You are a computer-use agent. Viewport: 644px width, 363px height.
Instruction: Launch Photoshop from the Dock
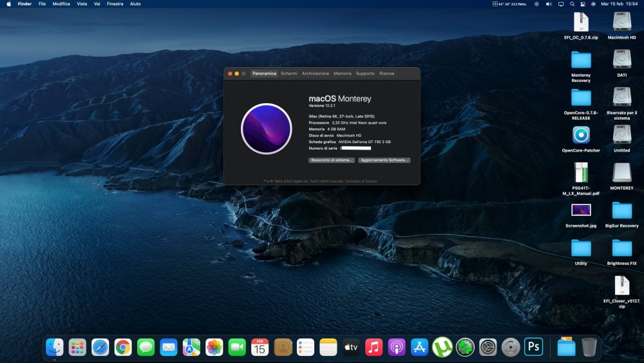pos(533,348)
